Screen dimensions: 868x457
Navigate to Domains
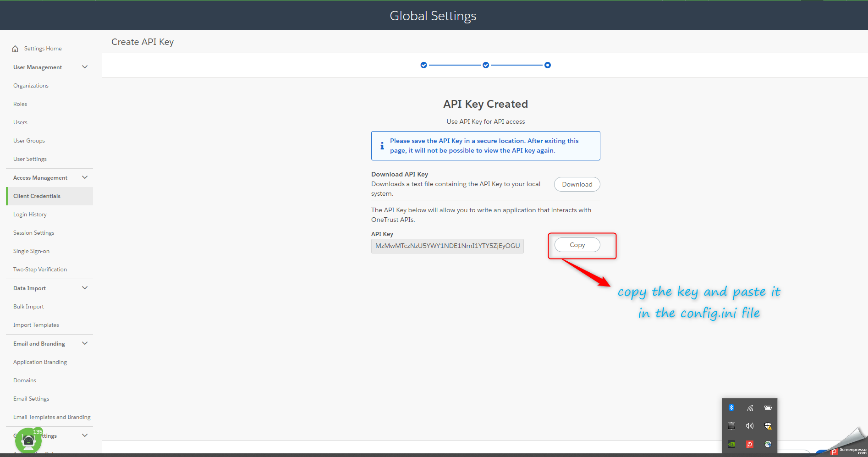[25, 380]
